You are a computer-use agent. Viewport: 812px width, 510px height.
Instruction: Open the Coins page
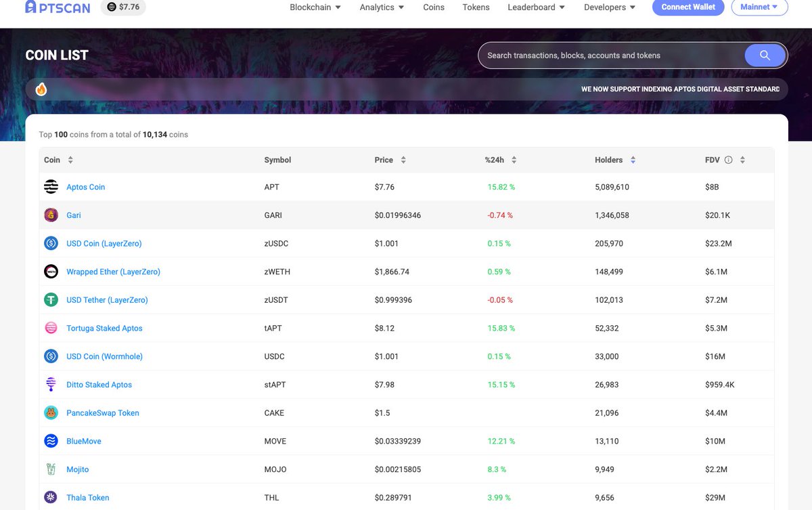[434, 7]
